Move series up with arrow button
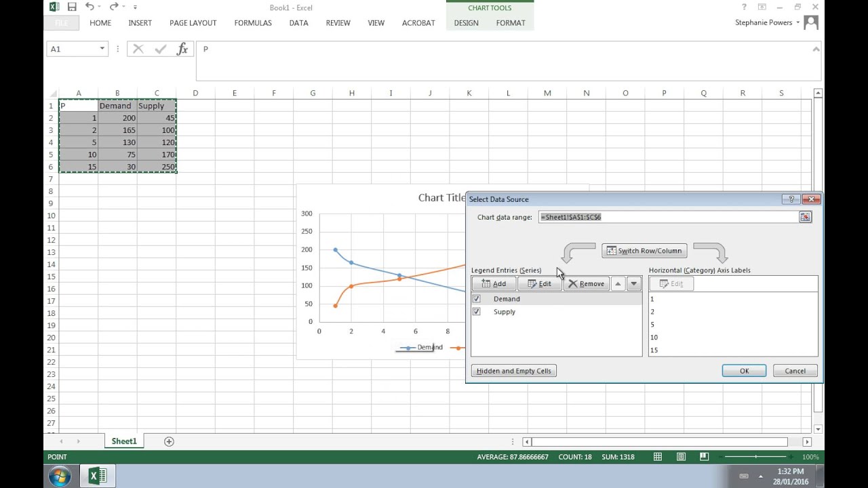 pos(618,284)
